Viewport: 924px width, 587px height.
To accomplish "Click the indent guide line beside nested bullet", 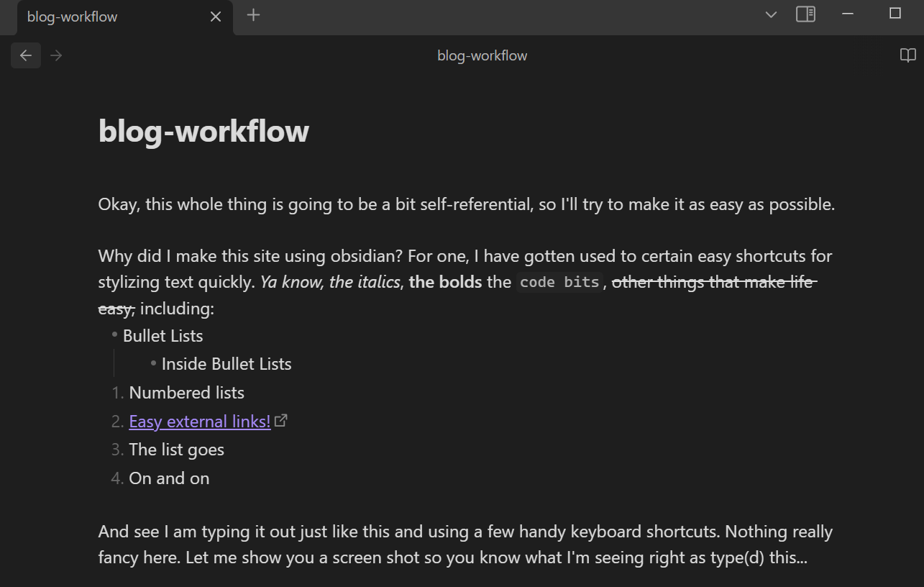I will [114, 363].
